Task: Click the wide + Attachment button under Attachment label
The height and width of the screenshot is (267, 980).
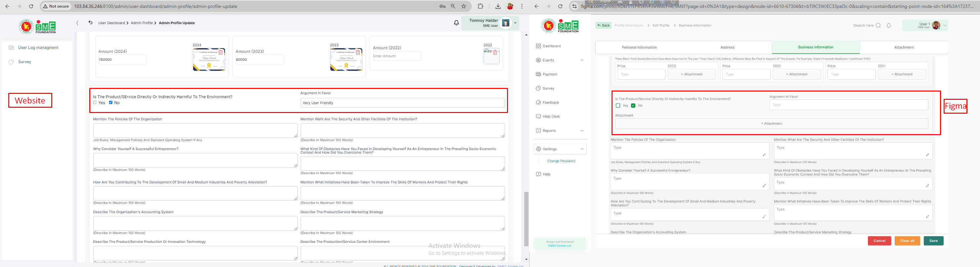Action: point(772,124)
